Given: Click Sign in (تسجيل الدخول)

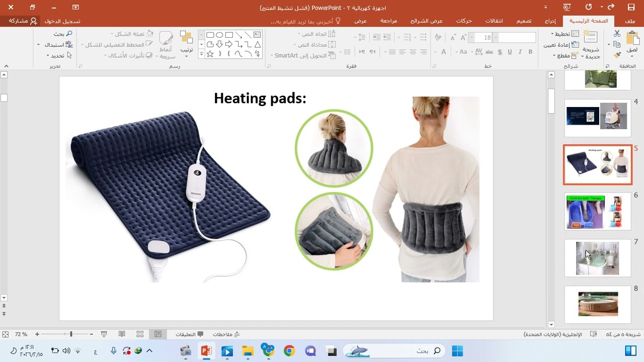Looking at the screenshot, I should coord(62,21).
